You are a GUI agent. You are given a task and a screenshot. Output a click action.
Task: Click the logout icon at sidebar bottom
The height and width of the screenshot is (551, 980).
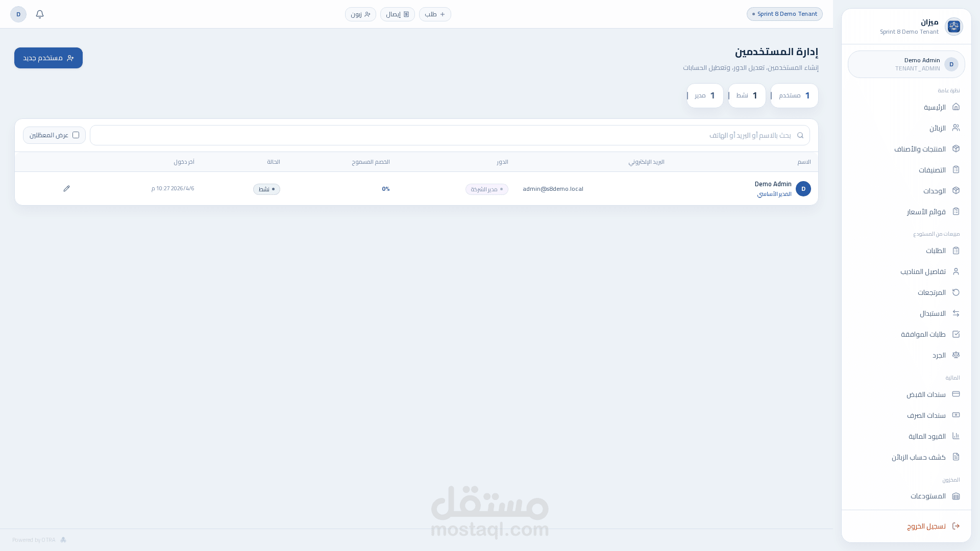(x=956, y=526)
